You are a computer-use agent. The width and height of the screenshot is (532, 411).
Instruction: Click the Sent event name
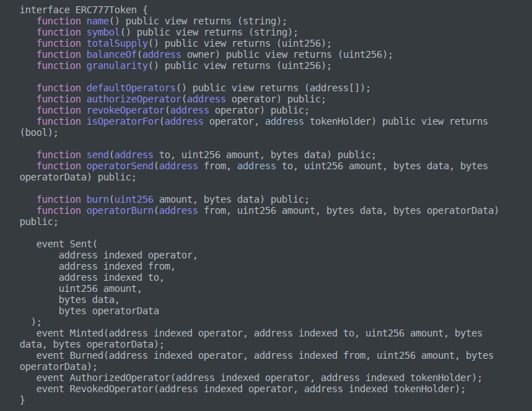[81, 245]
